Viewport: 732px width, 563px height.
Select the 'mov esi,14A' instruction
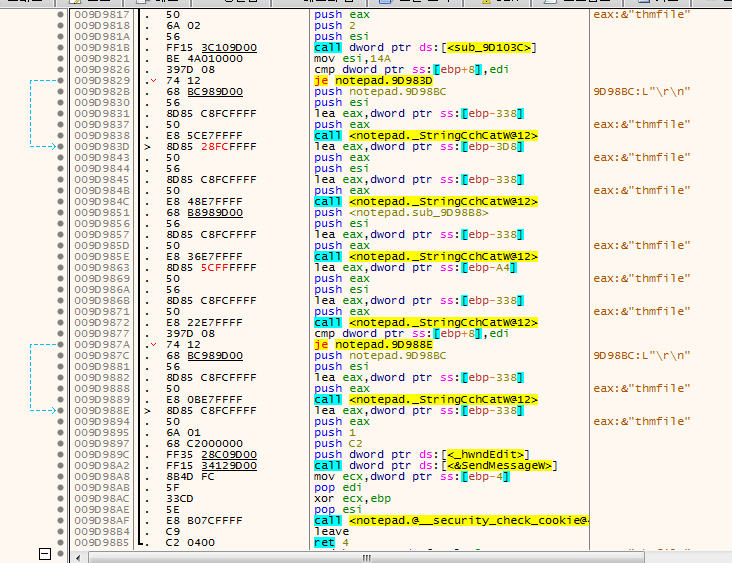pos(352,59)
